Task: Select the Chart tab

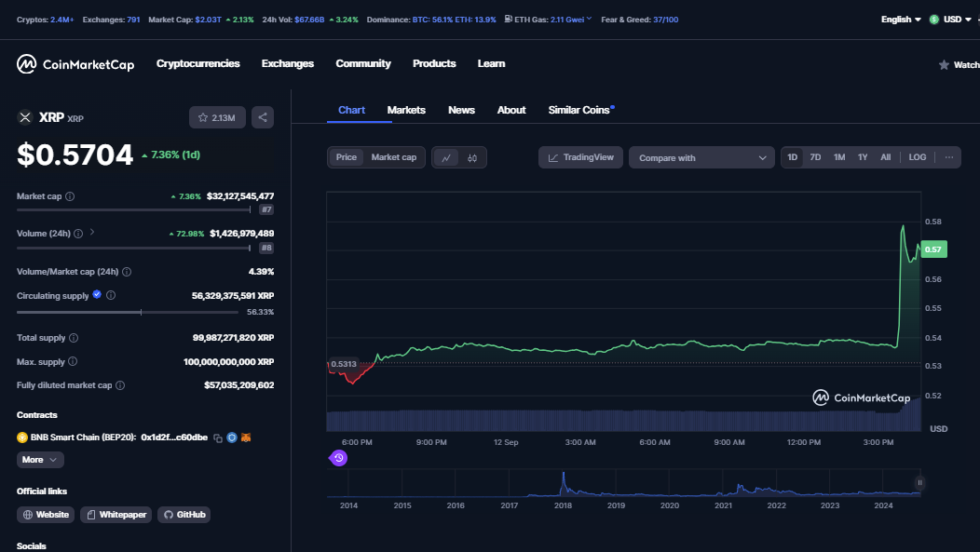Action: click(351, 110)
